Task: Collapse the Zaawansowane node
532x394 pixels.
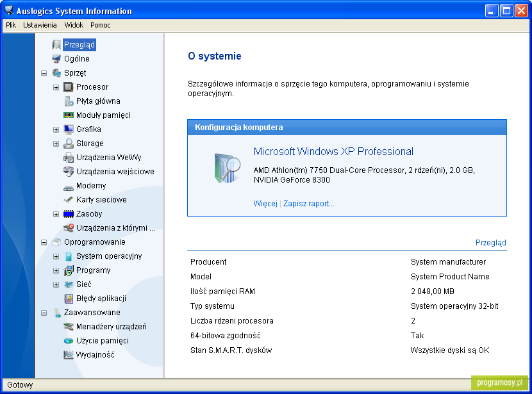Action: (x=44, y=313)
